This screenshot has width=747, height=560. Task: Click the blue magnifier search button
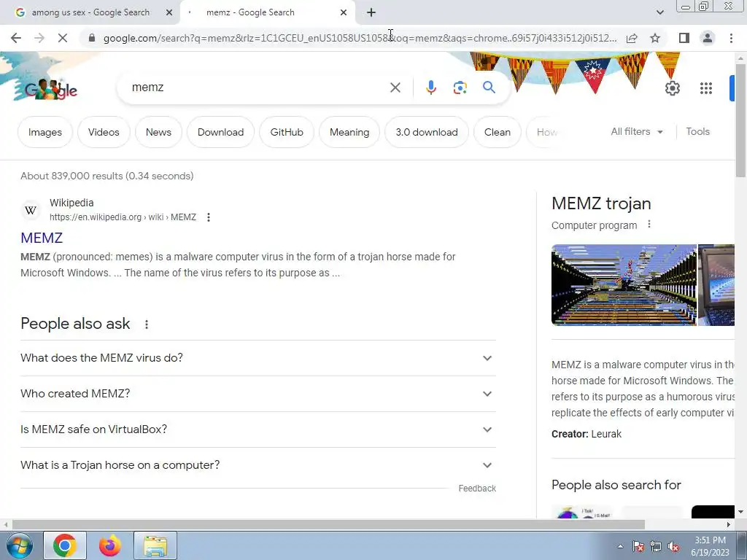tap(489, 87)
